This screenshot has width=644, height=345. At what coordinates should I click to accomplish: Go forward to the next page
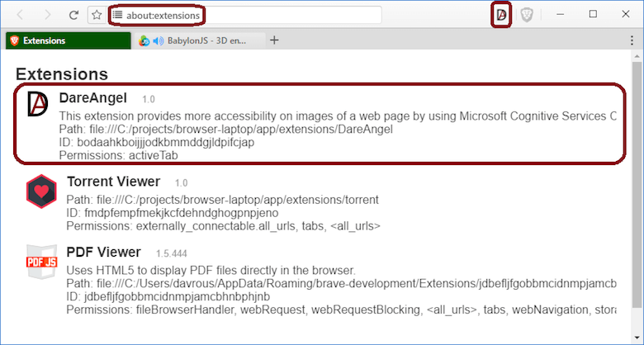coord(47,15)
